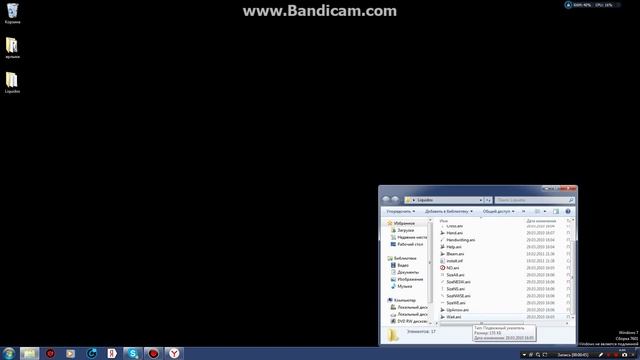Toggle the preview pane in Explorer
This screenshot has height=360, width=640.
(556, 211)
